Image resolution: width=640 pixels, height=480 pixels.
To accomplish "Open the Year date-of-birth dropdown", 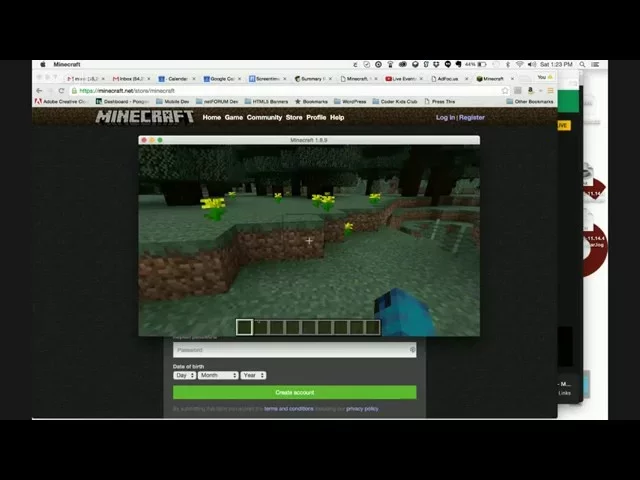I will pyautogui.click(x=253, y=375).
